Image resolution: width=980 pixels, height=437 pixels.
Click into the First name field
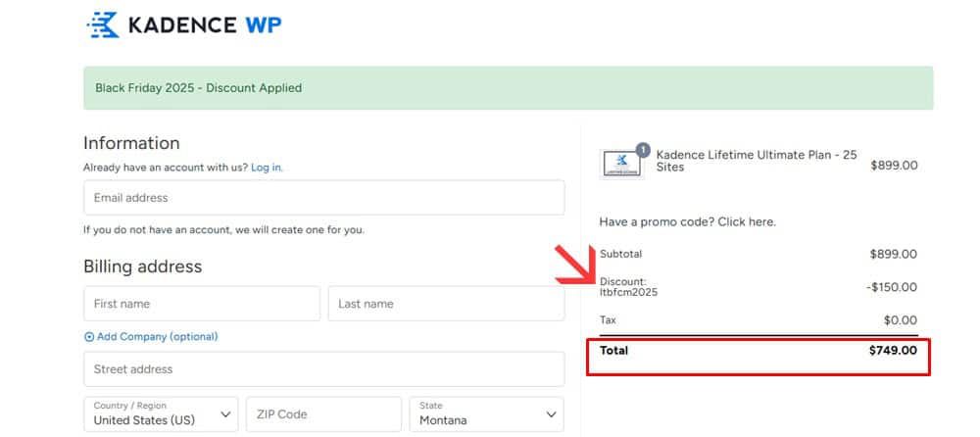(201, 304)
